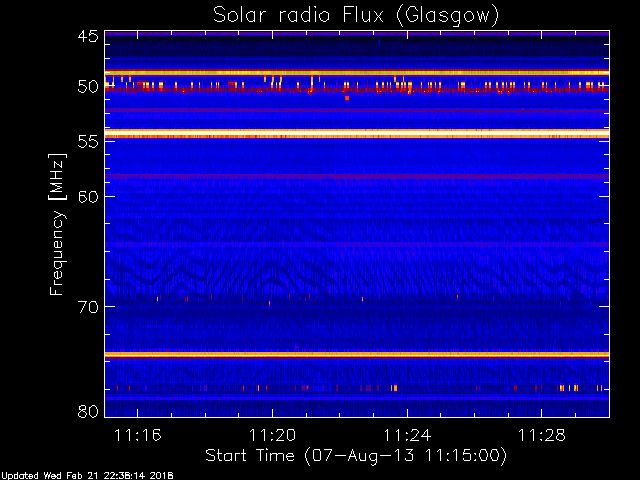Image resolution: width=640 pixels, height=480 pixels.
Task: Click the yellow band near 48 MHz
Action: point(357,72)
